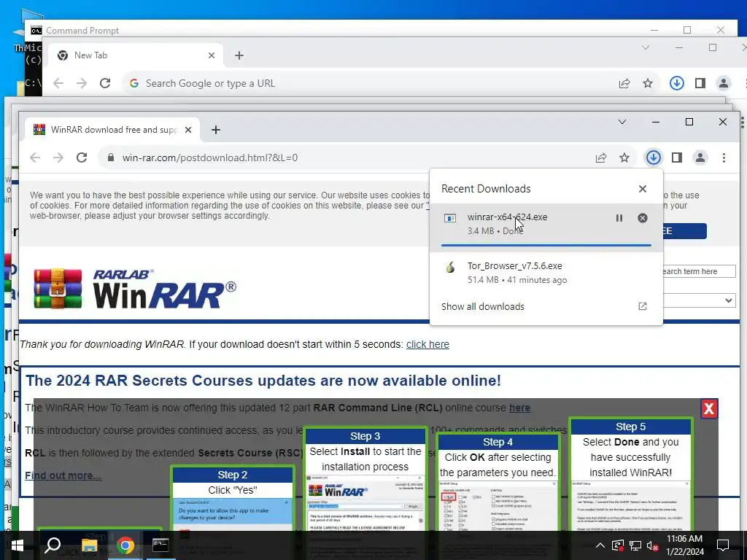Screen dimensions: 747x560
Task: Open the notification center icon
Action: [x=723, y=545]
